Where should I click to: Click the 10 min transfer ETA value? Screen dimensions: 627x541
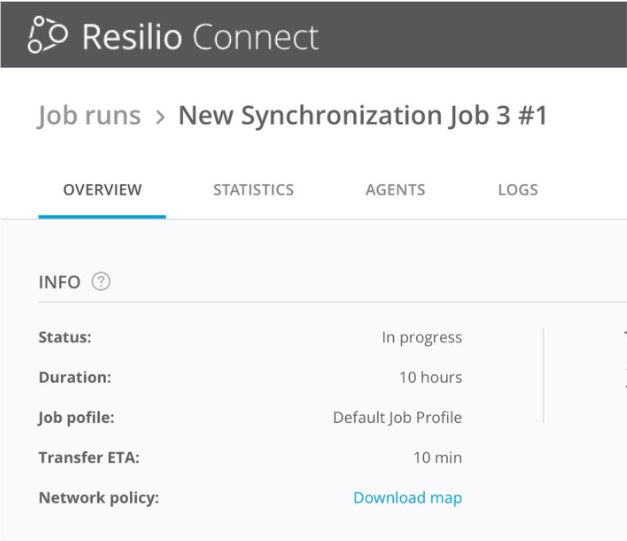[437, 458]
